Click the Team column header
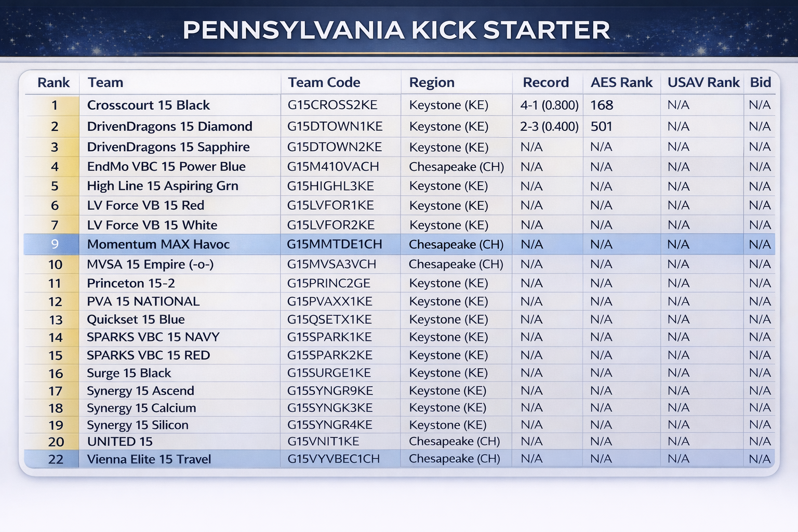798x532 pixels. point(105,83)
